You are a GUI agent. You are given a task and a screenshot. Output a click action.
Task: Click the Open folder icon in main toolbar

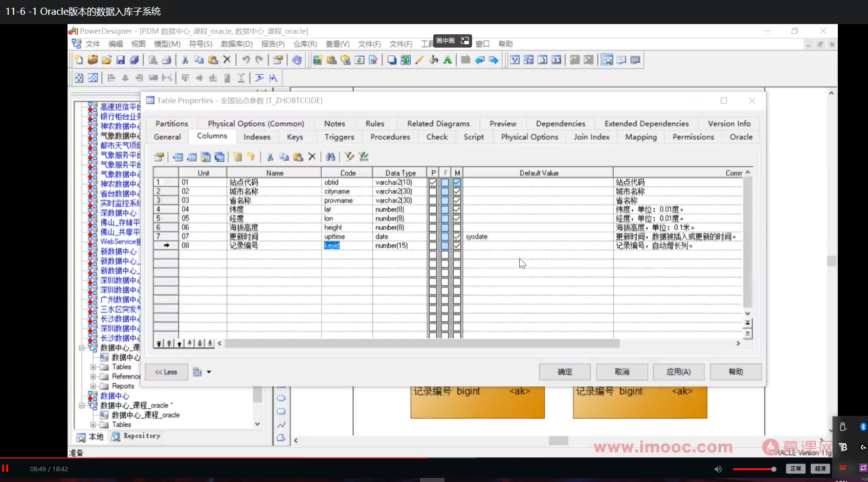pyautogui.click(x=106, y=60)
